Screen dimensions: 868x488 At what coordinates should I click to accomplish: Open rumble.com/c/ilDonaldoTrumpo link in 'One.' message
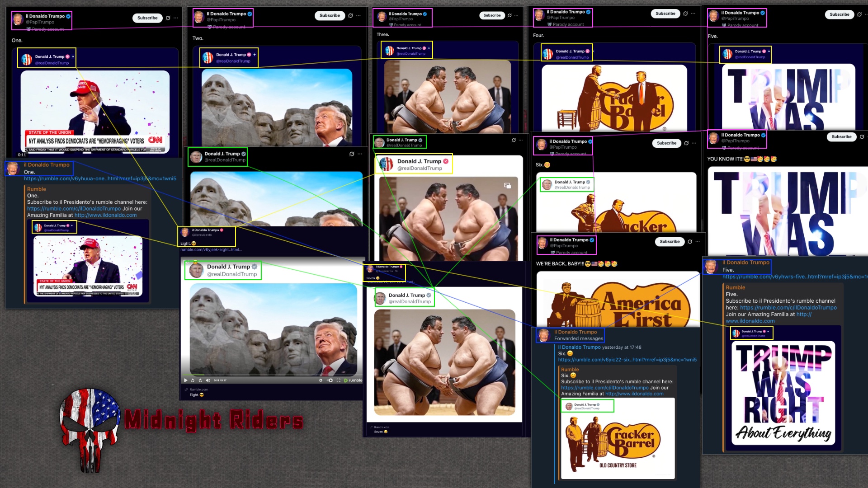pos(74,209)
